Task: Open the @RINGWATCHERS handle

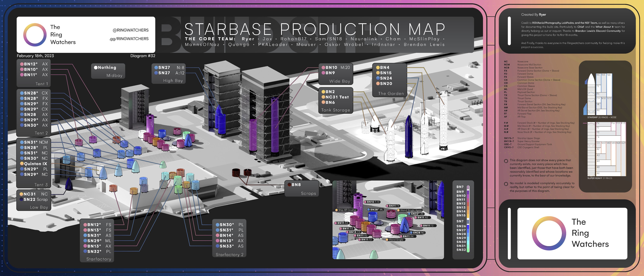Action: click(130, 30)
